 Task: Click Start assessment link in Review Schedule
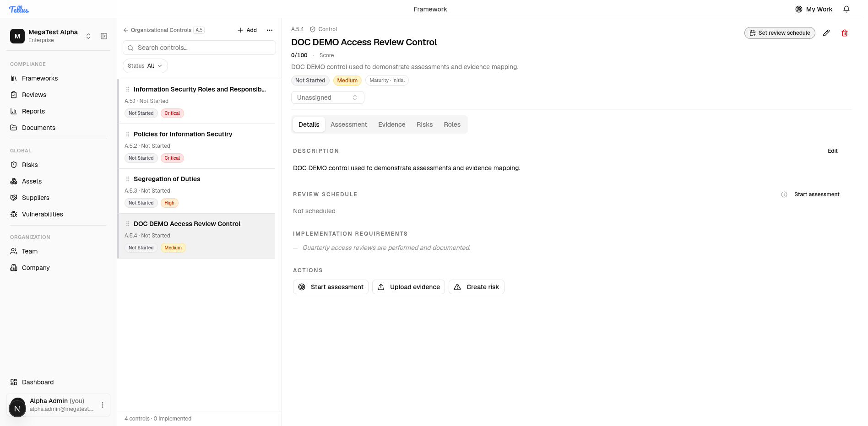coord(817,194)
